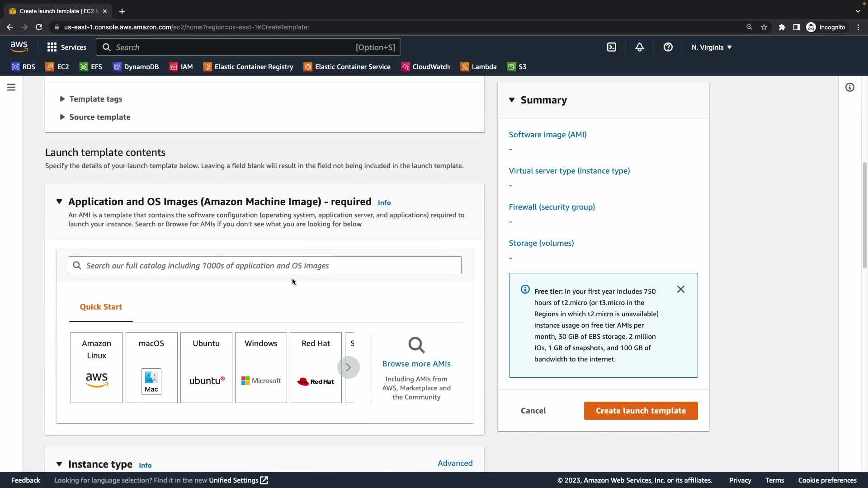The image size is (868, 488).
Task: Open the support help question icon
Action: (x=668, y=47)
